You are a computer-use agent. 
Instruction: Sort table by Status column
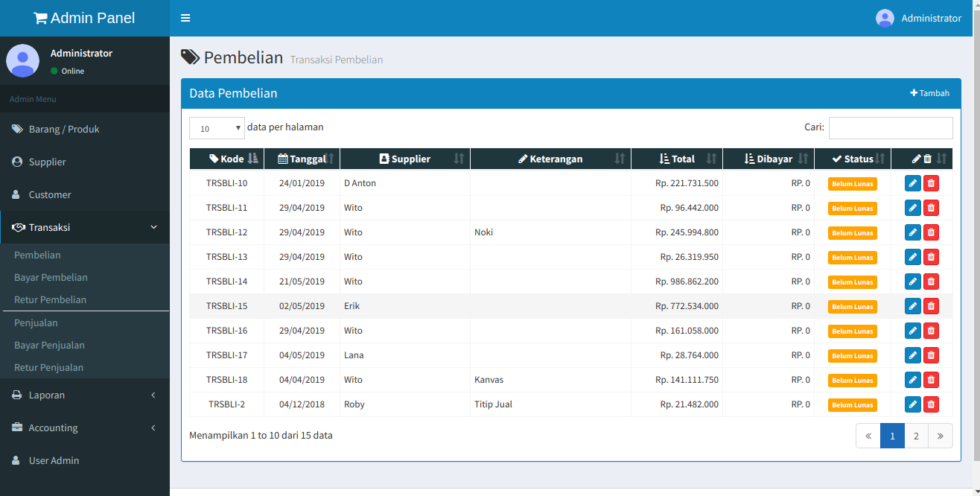(853, 159)
